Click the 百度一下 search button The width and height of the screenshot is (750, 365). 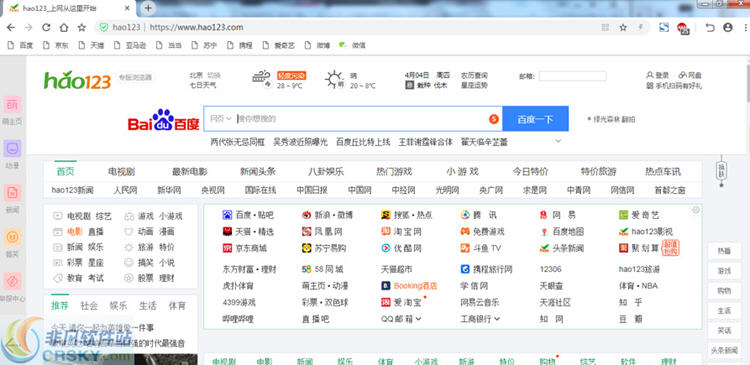(535, 119)
